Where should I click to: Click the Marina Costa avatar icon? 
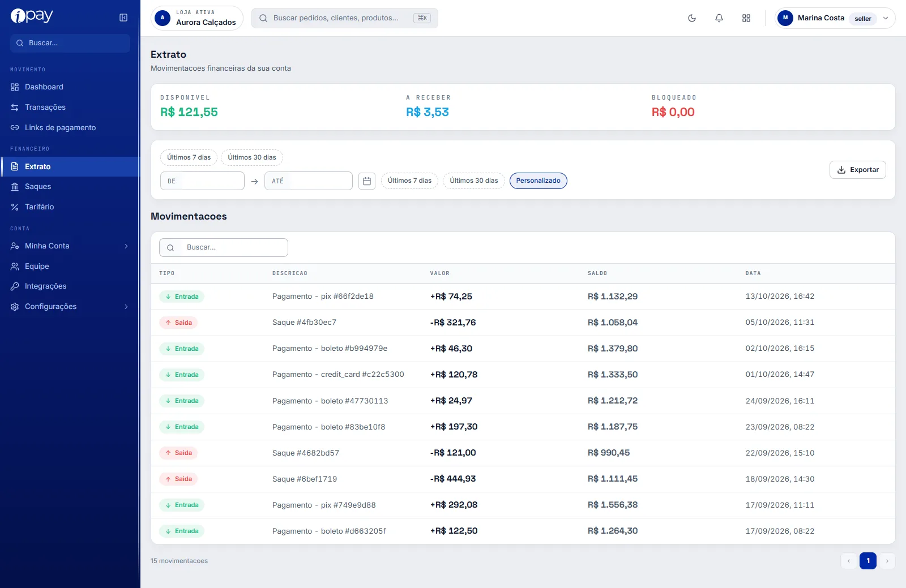click(x=785, y=18)
